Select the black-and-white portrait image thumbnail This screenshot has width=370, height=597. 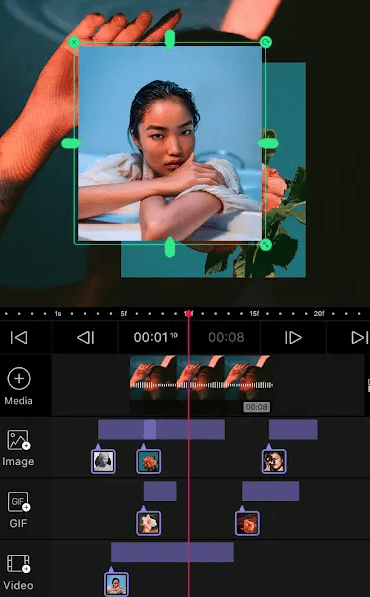coord(103,461)
